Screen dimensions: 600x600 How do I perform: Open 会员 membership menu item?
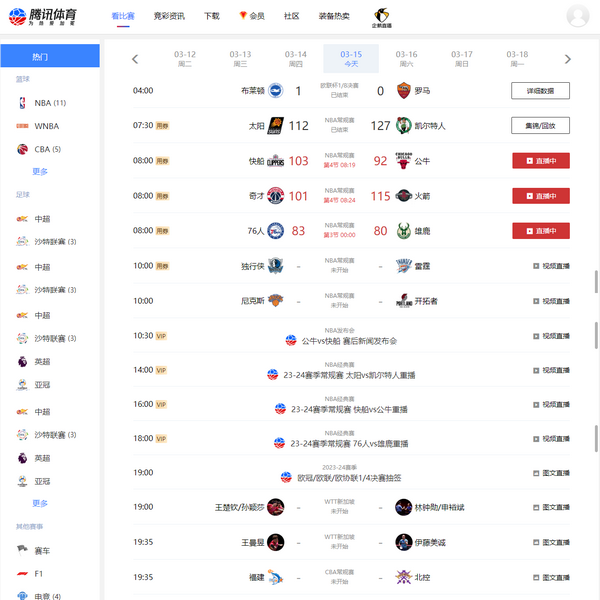(252, 17)
